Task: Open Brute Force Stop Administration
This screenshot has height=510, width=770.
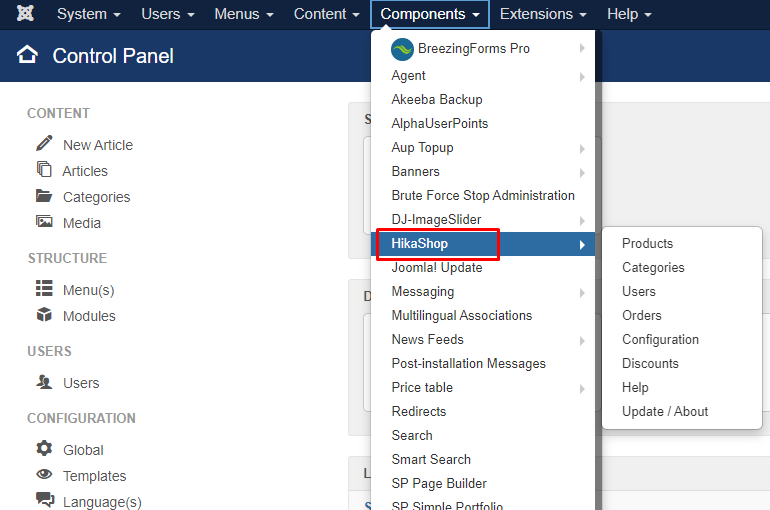Action: (483, 196)
